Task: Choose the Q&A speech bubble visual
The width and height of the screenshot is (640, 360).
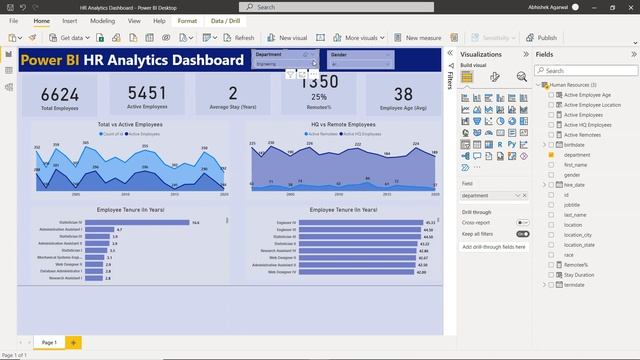Action: [x=477, y=156]
